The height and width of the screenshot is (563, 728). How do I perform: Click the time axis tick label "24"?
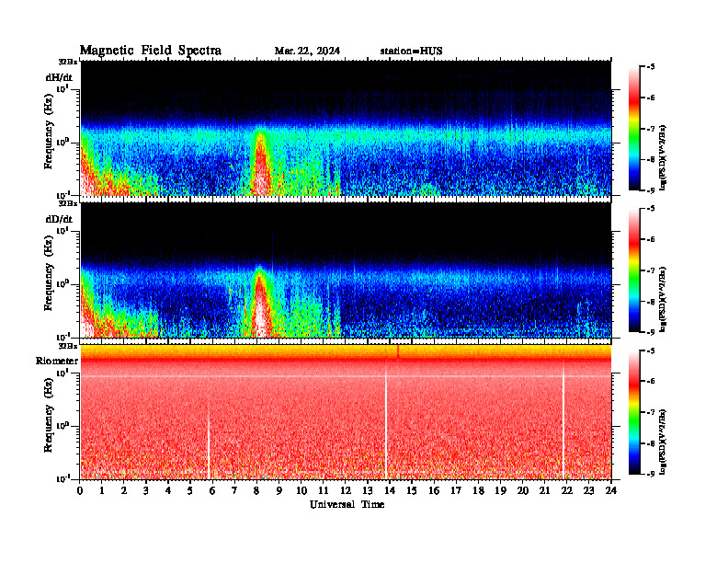[611, 490]
